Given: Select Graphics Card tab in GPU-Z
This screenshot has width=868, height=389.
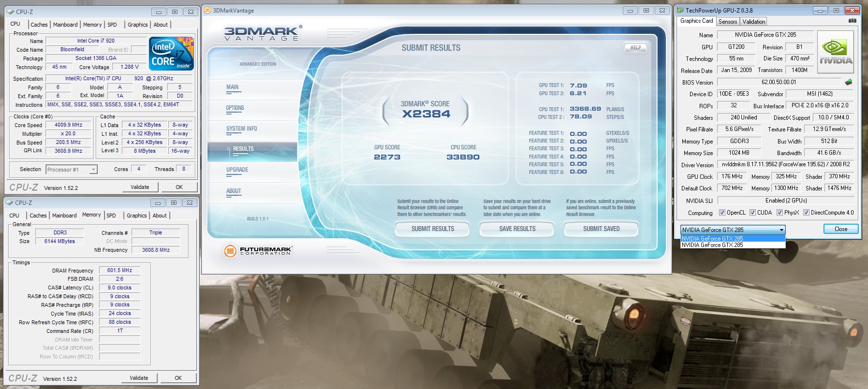Looking at the screenshot, I should tap(696, 21).
